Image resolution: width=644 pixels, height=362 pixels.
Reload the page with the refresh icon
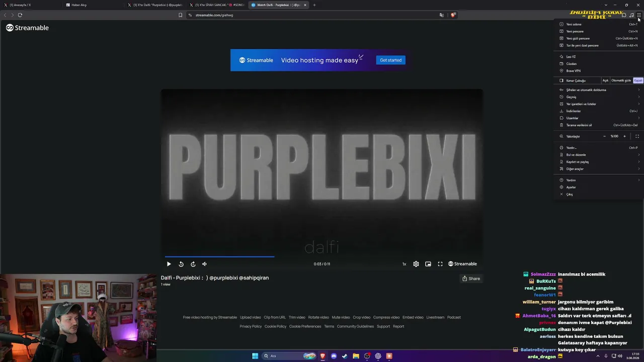[x=20, y=15]
